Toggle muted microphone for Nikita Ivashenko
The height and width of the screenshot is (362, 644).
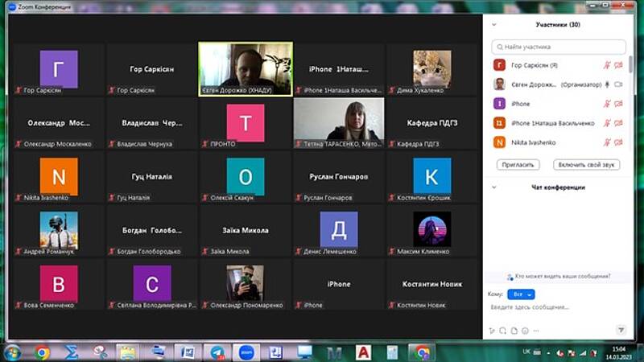pyautogui.click(x=607, y=142)
